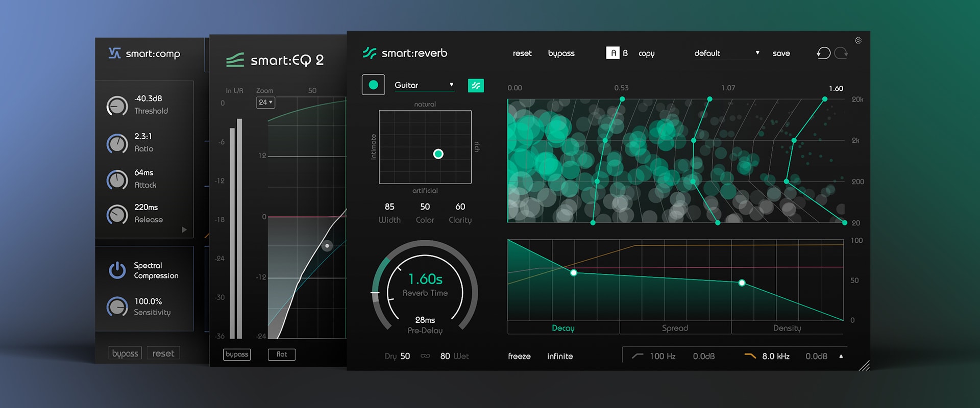Click the Threshold knob in smart:comp
980x408 pixels.
pos(117,106)
